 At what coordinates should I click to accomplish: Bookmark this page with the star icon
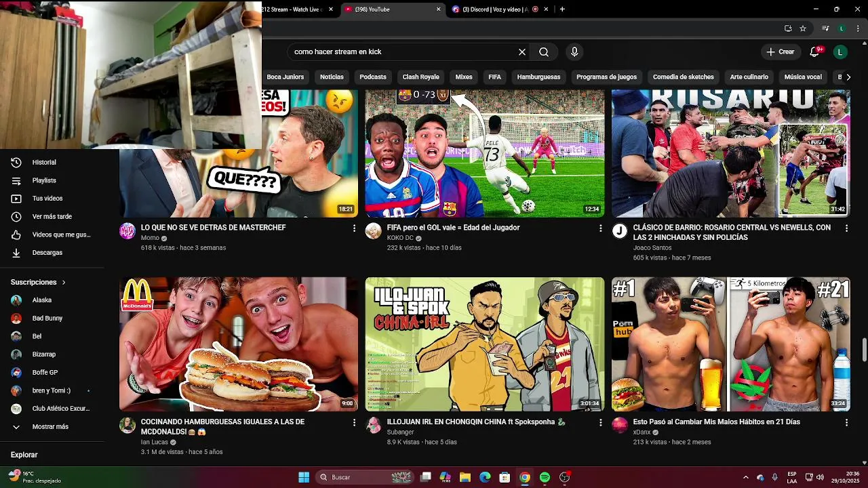pyautogui.click(x=803, y=28)
